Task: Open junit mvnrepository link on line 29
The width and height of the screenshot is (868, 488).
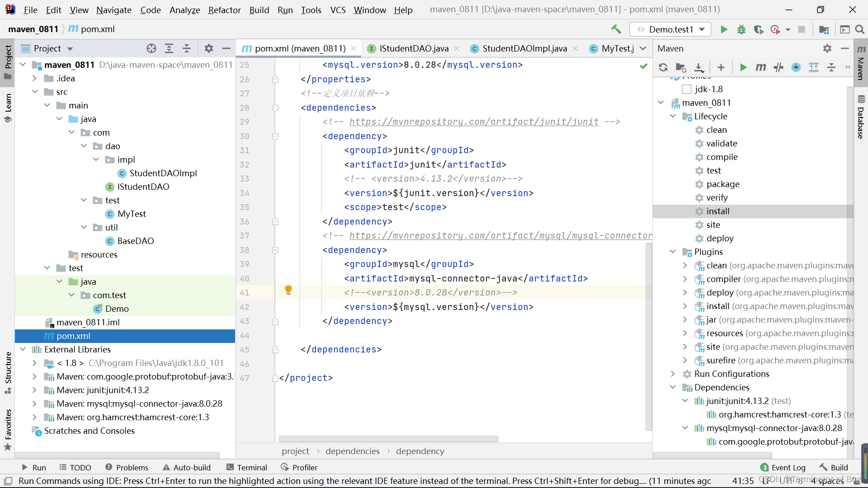Action: pyautogui.click(x=474, y=122)
